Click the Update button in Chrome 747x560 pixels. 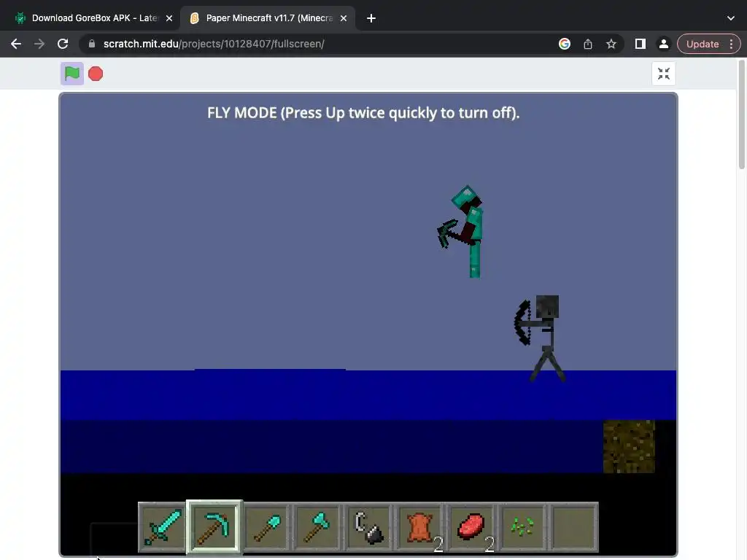coord(703,44)
